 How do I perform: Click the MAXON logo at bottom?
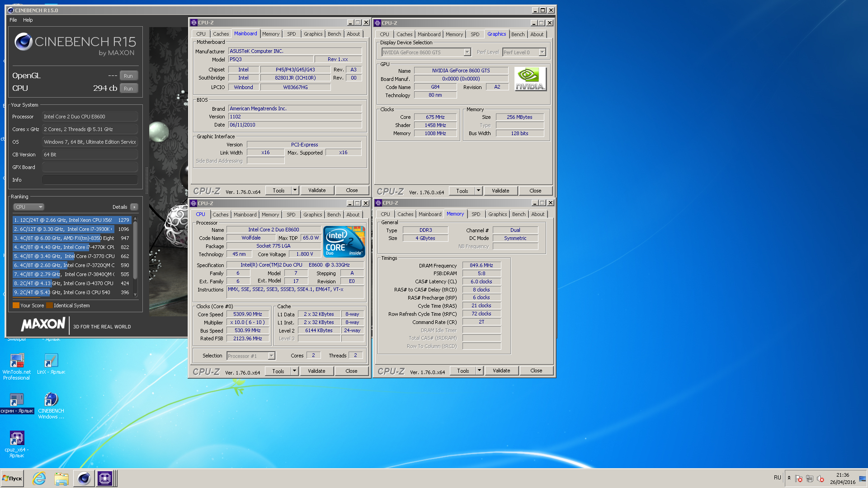[x=43, y=324]
